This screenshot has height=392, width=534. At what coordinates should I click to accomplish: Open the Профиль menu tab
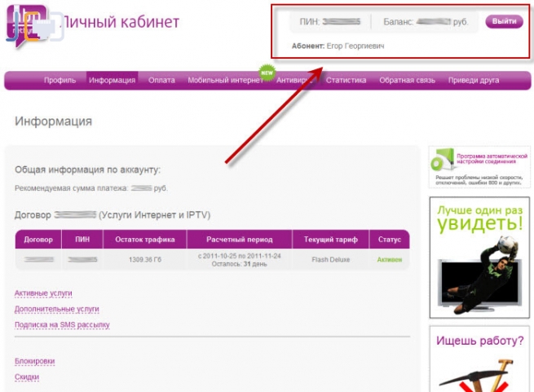(x=60, y=81)
